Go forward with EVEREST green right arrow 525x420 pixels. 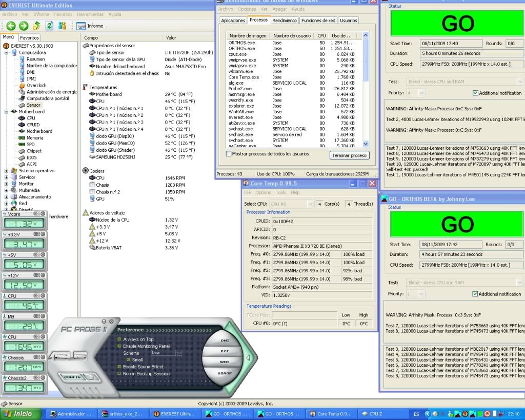(x=24, y=26)
